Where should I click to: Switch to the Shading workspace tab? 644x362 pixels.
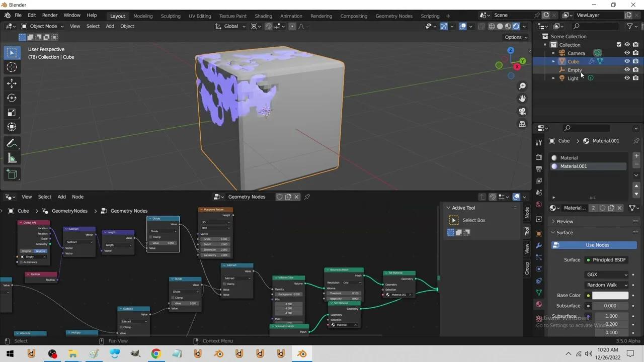263,16
